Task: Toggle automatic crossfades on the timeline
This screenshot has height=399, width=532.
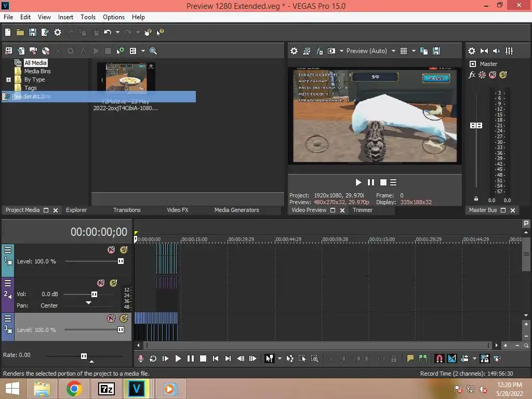Action: (x=452, y=358)
